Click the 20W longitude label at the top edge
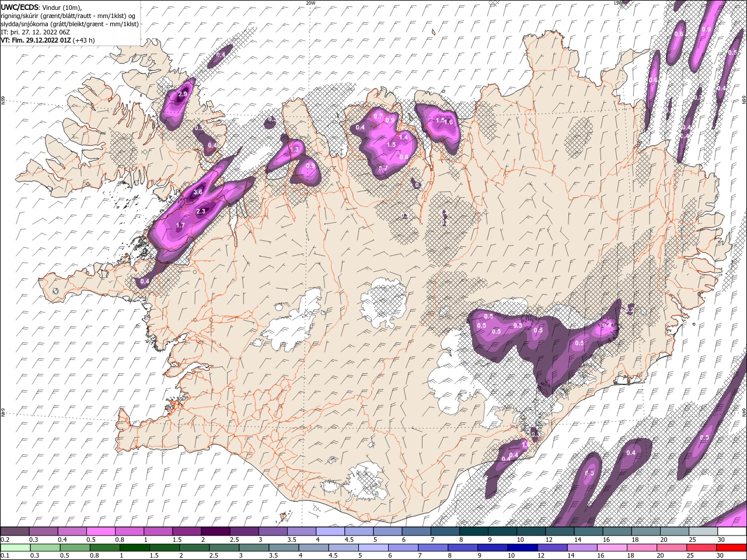Viewport: 747px width, 560px height. pos(310,3)
